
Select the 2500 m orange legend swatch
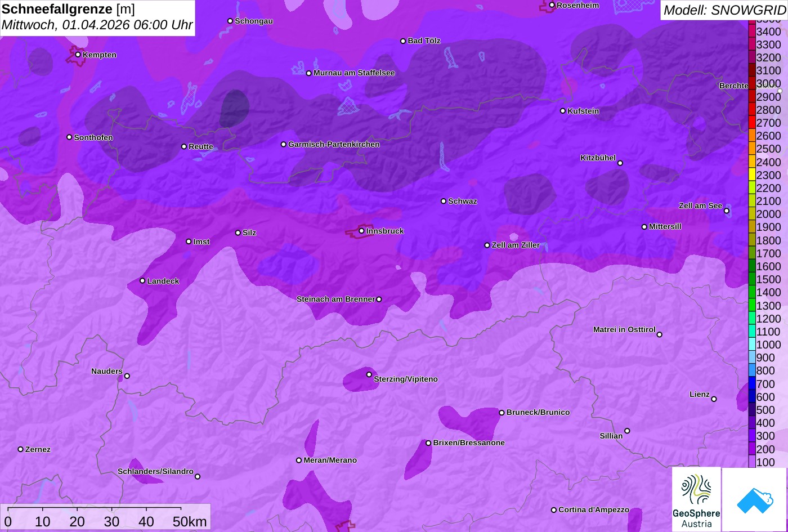(752, 149)
